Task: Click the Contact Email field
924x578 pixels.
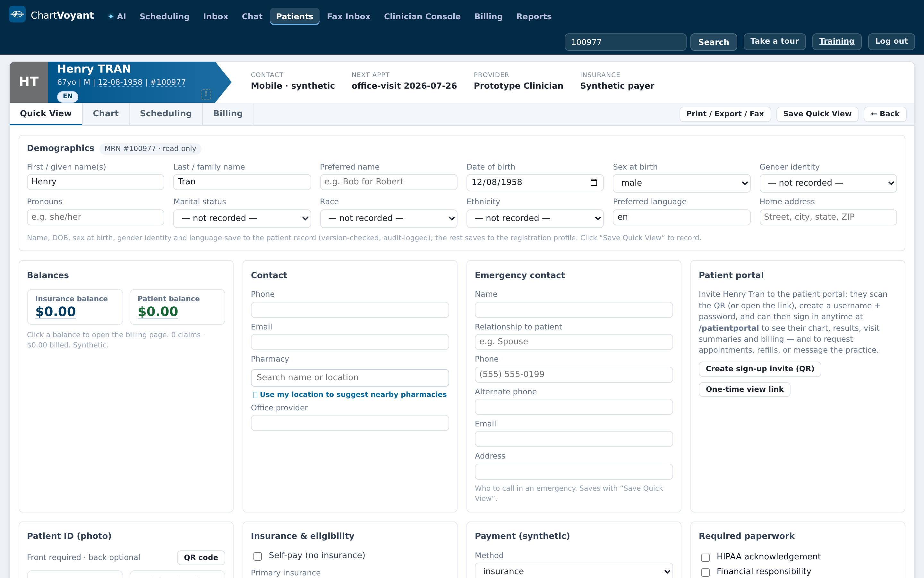Action: [350, 342]
